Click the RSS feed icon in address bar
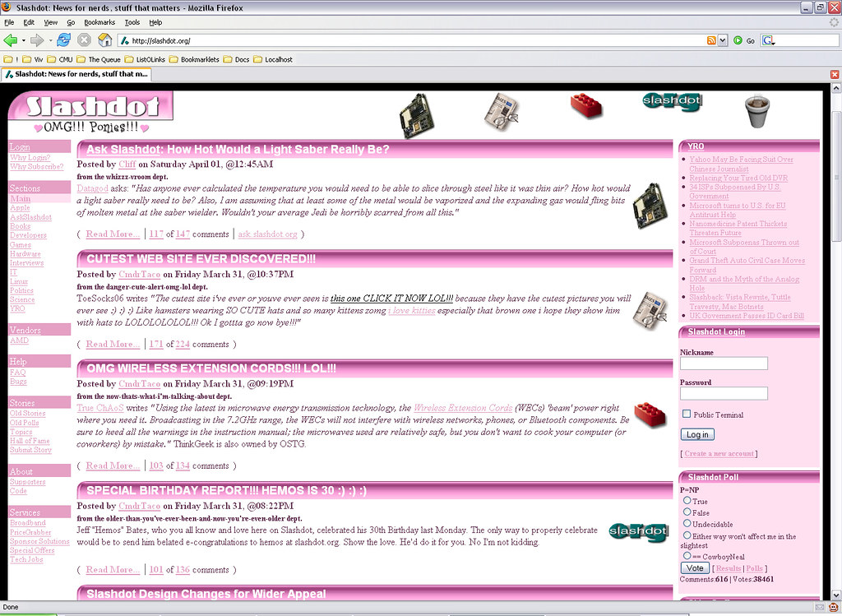842x616 pixels. pos(711,40)
